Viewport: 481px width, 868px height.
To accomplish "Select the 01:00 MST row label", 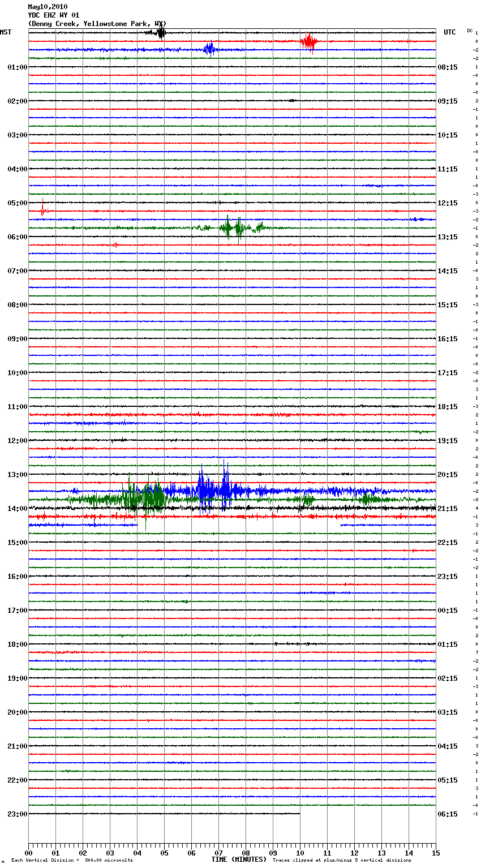I will [x=18, y=67].
